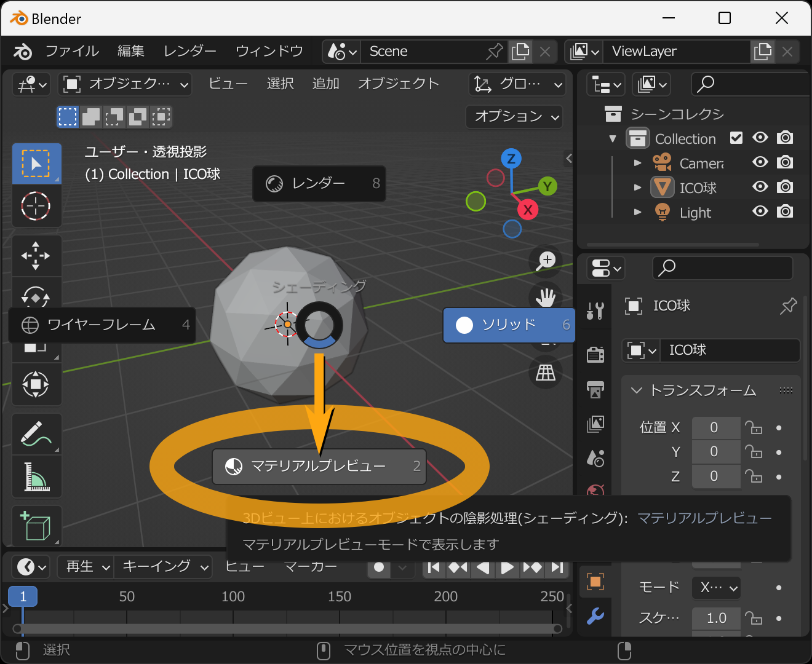The image size is (812, 664).
Task: Click play animation button
Action: (x=507, y=567)
